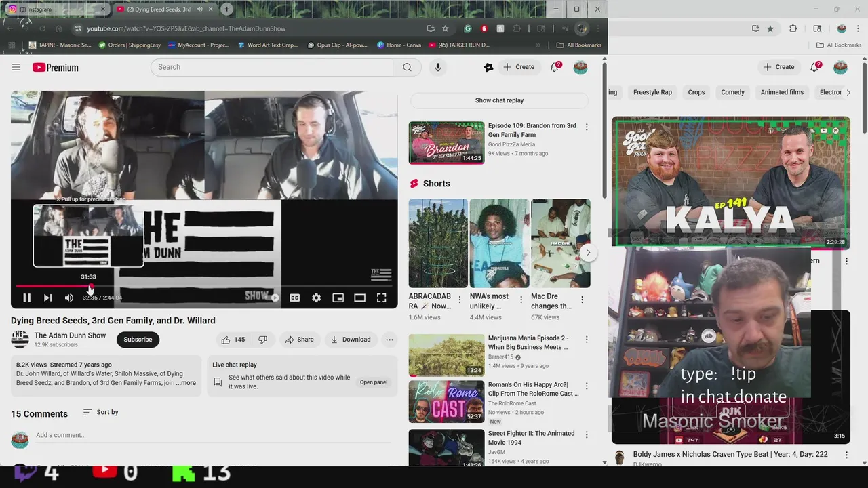Enable miniplayer mode in the video player
The image size is (868, 488).
338,298
